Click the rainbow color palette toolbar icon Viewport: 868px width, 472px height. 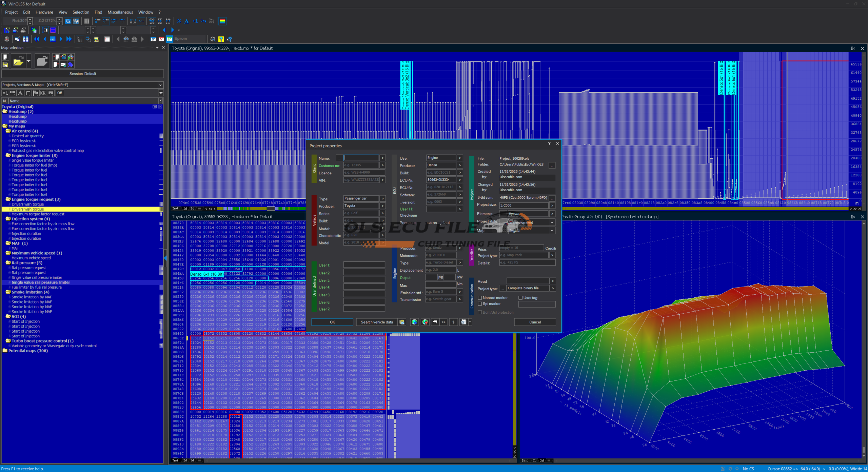pos(222,21)
